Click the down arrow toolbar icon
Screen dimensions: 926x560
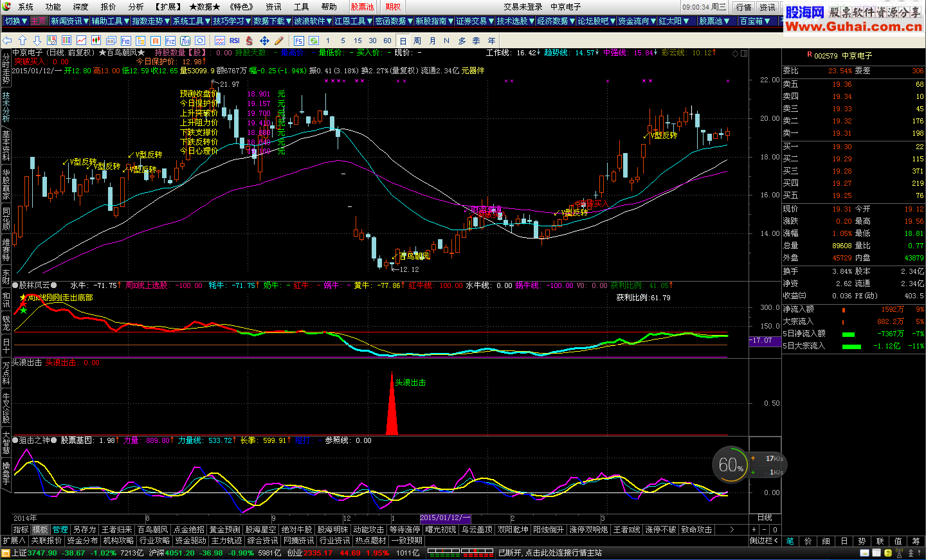pyautogui.click(x=37, y=41)
